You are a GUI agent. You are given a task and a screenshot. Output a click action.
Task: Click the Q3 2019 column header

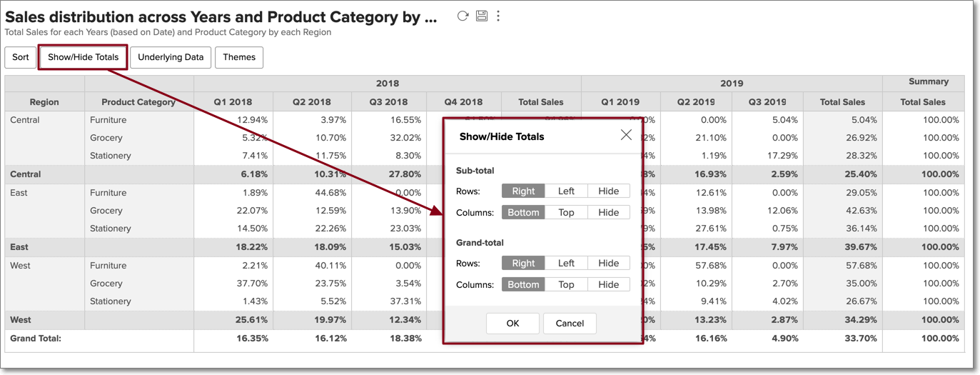tap(767, 102)
